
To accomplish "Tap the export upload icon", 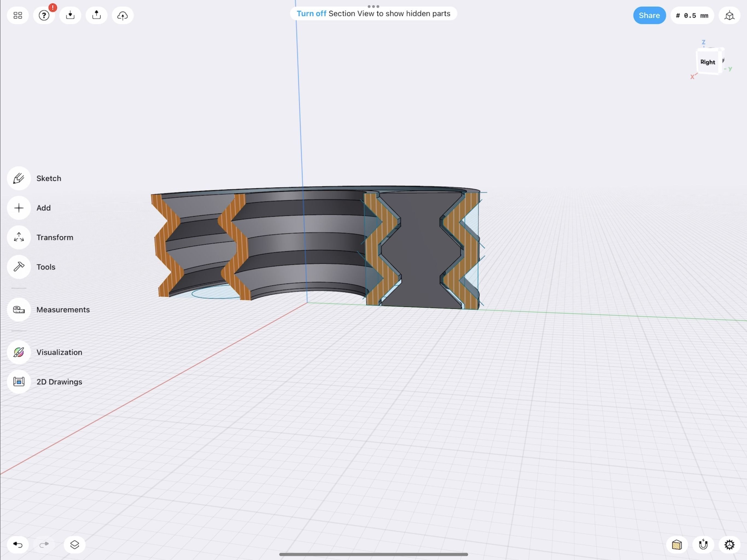I will click(x=97, y=16).
